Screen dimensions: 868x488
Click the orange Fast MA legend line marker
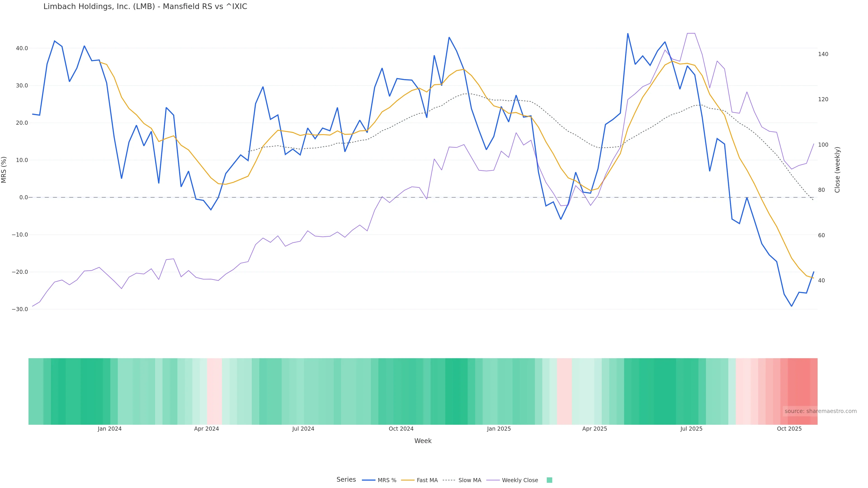[408, 480]
